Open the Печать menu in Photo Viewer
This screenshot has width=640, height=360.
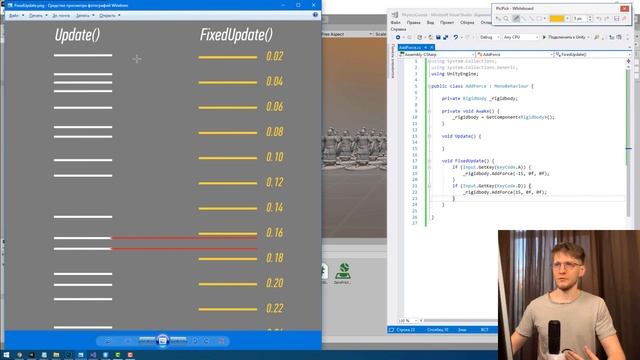click(38, 16)
